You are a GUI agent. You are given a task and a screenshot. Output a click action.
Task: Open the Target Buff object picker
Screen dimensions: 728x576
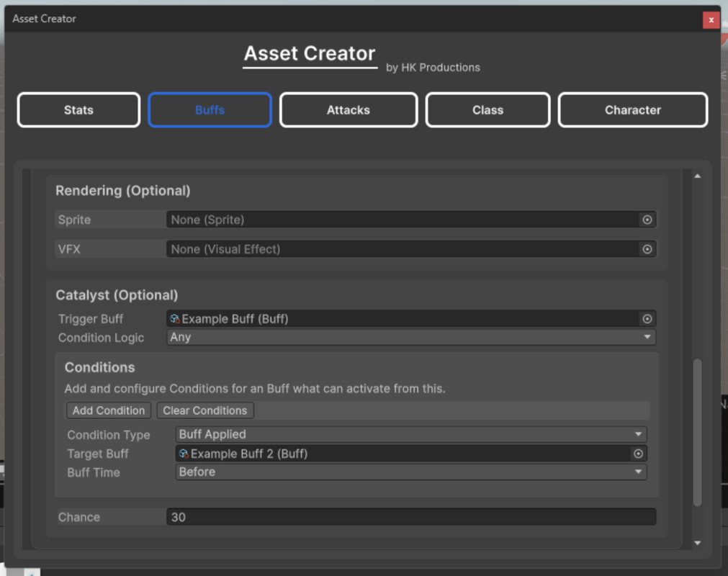[638, 454]
